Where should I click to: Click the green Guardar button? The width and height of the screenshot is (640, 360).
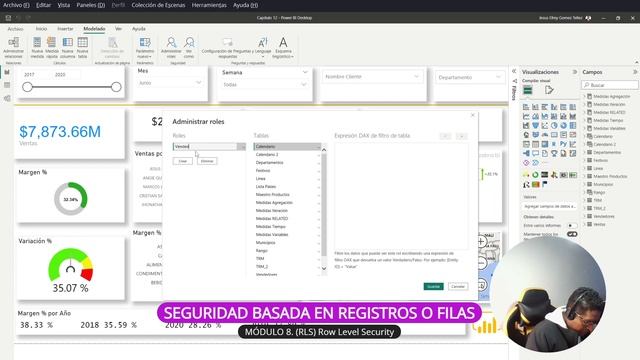coord(433,287)
